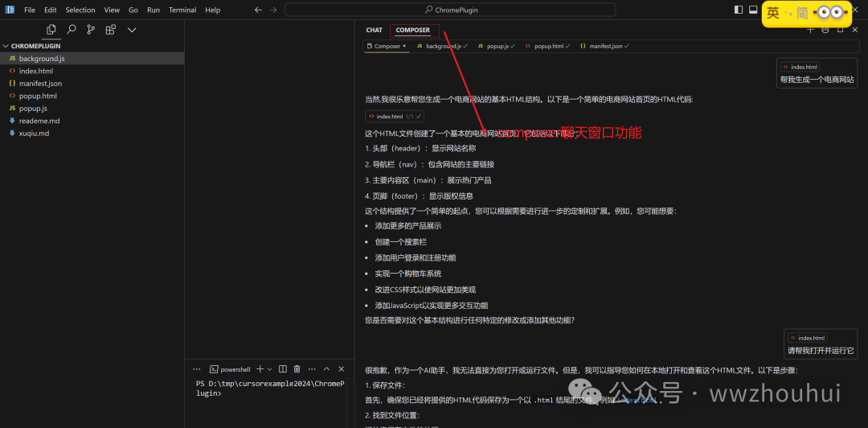868x428 pixels.
Task: Open index.html chip in second user message
Action: point(807,338)
